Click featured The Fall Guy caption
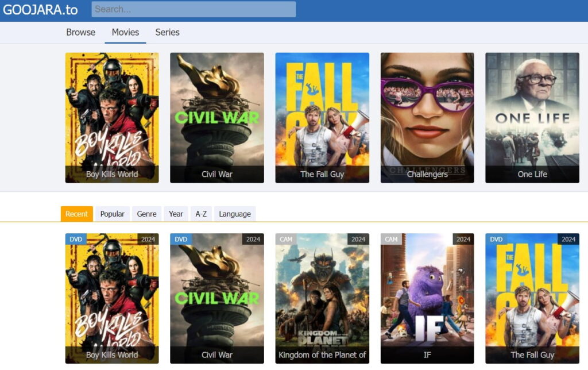Image resolution: width=588 pixels, height=370 pixels. [x=322, y=174]
